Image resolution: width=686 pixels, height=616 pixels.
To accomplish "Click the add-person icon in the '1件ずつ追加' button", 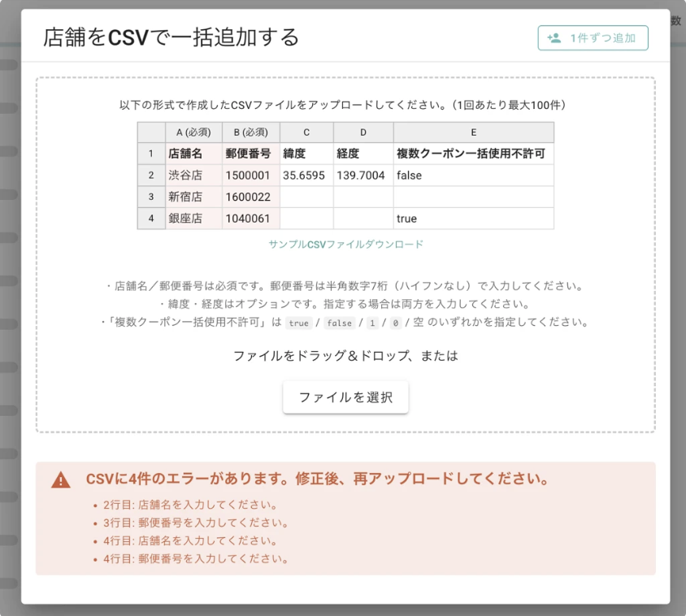I will [x=554, y=38].
